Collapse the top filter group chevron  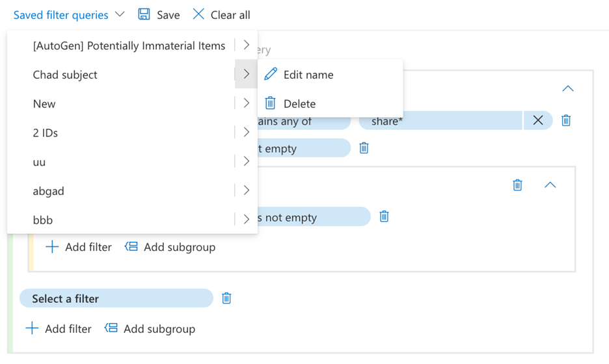pyautogui.click(x=567, y=88)
